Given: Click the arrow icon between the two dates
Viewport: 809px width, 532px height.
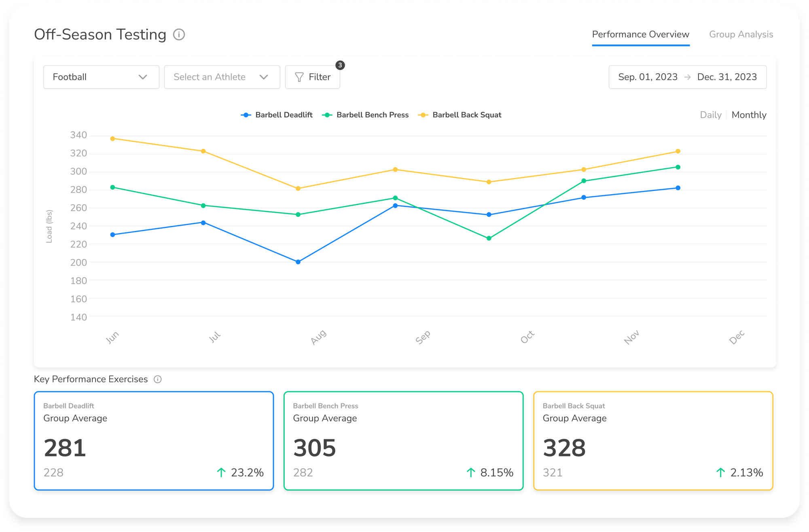Looking at the screenshot, I should click(x=687, y=77).
